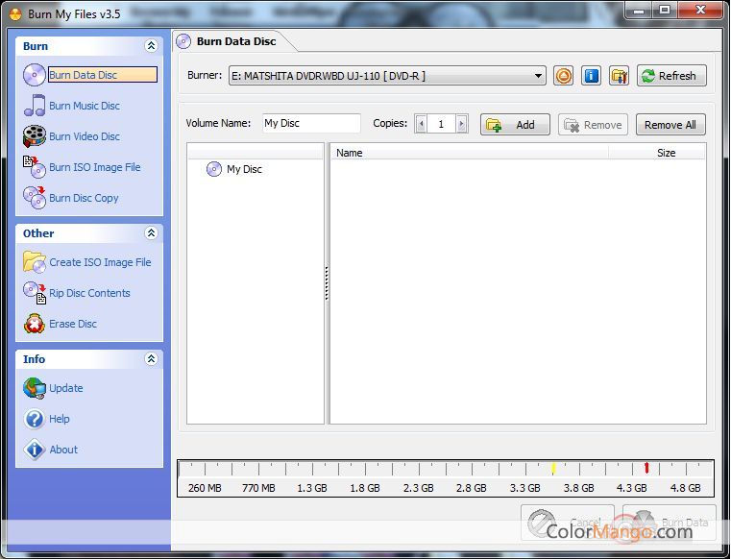Open the Burn Music Disc link
Screen dimensions: 731x560
point(85,106)
